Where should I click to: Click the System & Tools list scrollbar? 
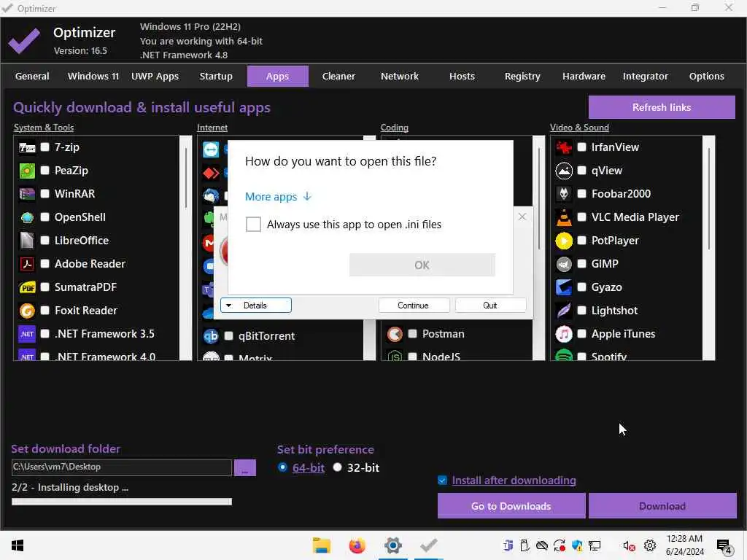pyautogui.click(x=186, y=248)
